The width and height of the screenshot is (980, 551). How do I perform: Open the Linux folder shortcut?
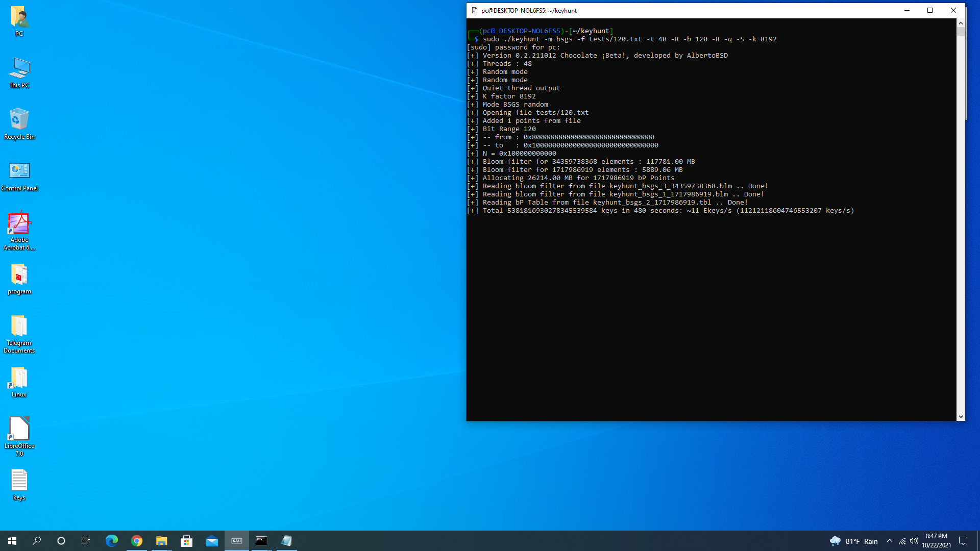[x=19, y=382]
